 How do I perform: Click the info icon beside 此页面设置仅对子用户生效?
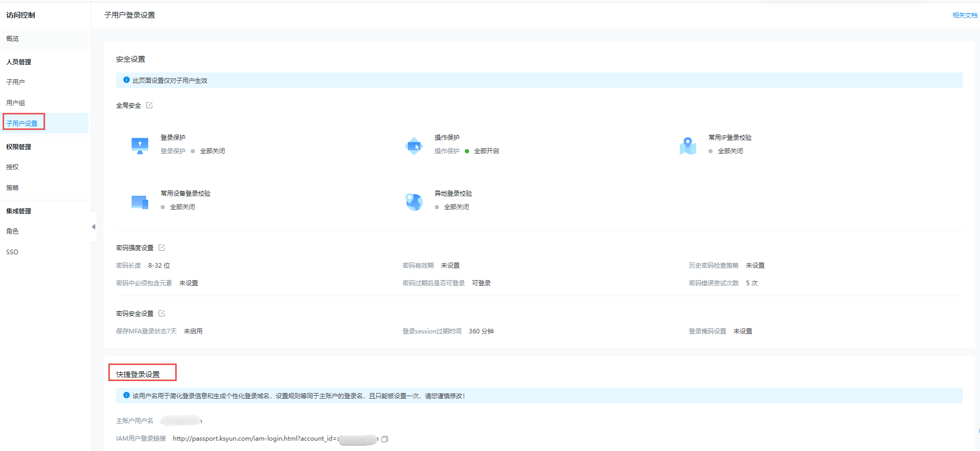[x=126, y=80]
